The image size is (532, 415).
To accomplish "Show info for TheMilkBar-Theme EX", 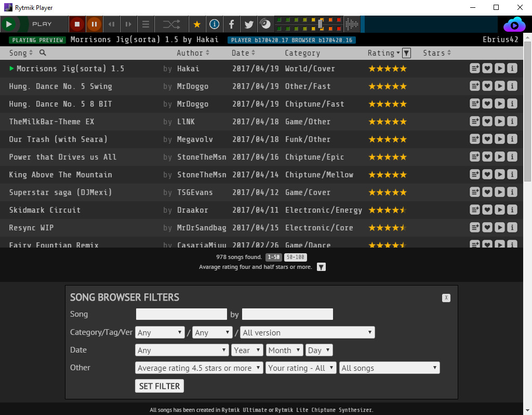I will [512, 121].
